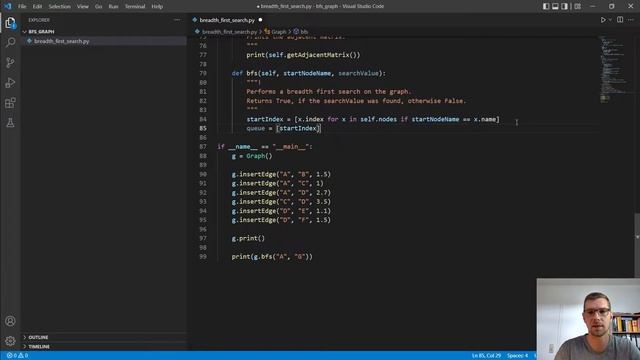The image size is (640, 360).
Task: Open the Search view in activity bar
Action: (10, 42)
